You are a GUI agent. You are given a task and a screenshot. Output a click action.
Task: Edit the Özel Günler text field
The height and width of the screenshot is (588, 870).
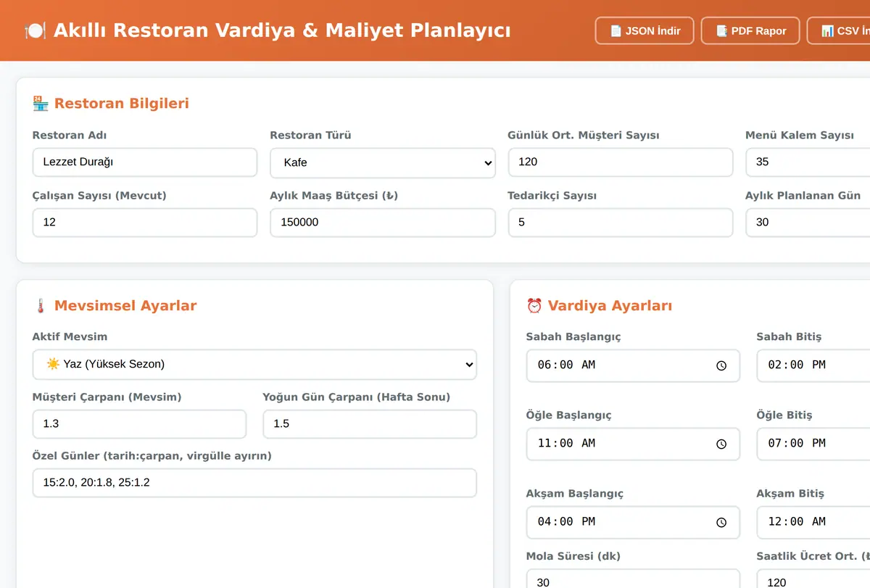coord(254,482)
